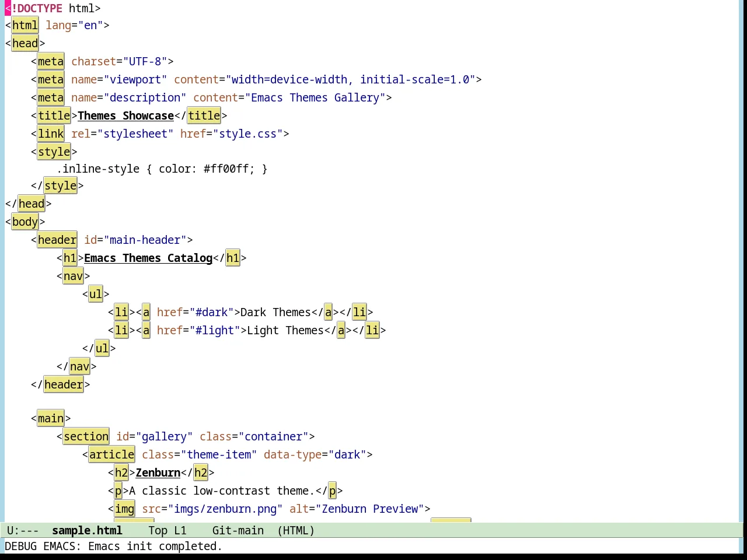Image resolution: width=747 pixels, height=560 pixels.
Task: Click the closing ul tag
Action: 99,348
